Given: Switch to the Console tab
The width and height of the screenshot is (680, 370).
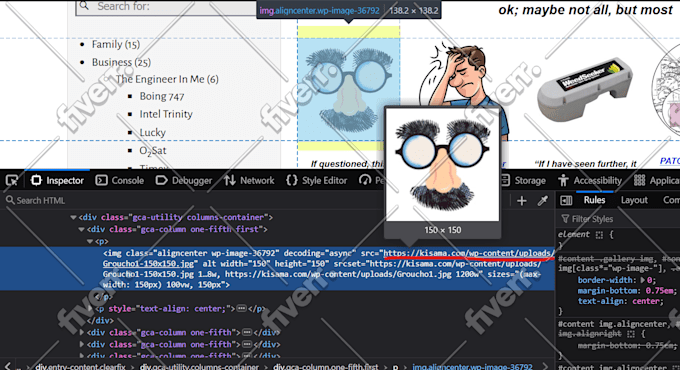Looking at the screenshot, I should click(120, 180).
